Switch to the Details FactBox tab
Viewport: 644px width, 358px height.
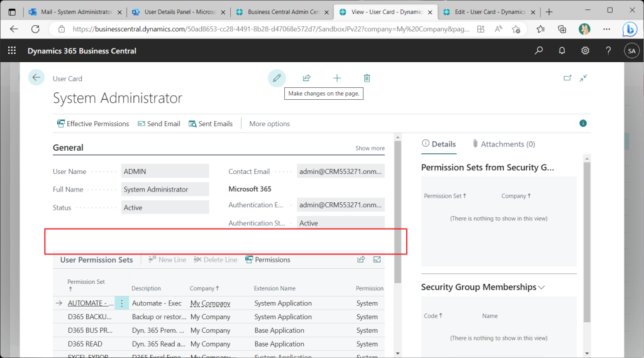click(x=438, y=144)
